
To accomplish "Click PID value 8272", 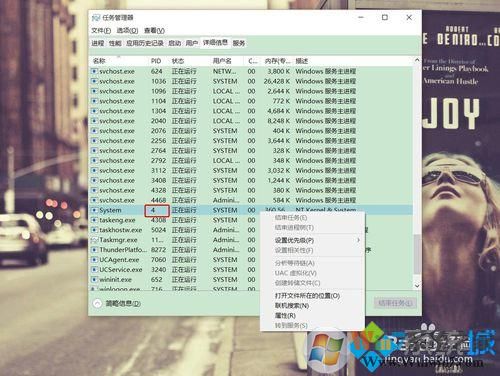I will click(158, 250).
